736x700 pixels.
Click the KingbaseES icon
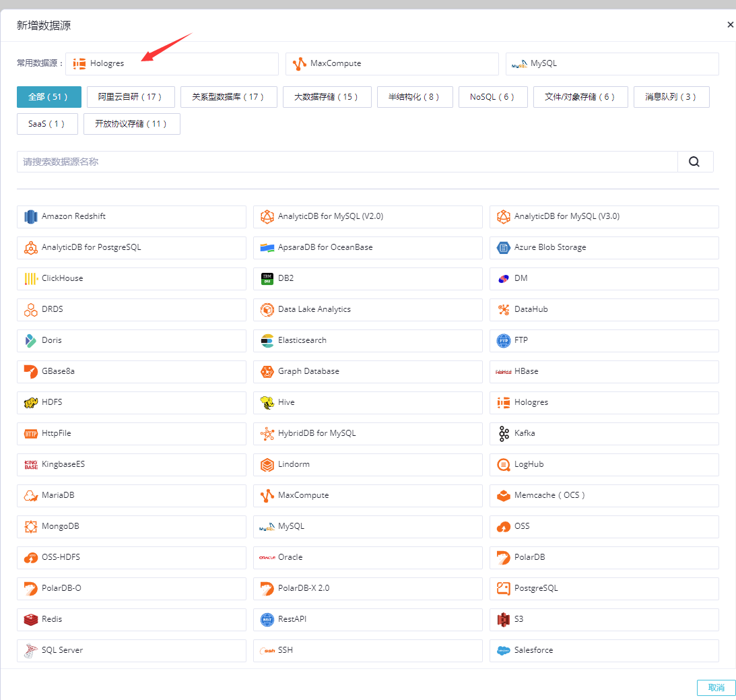[31, 465]
